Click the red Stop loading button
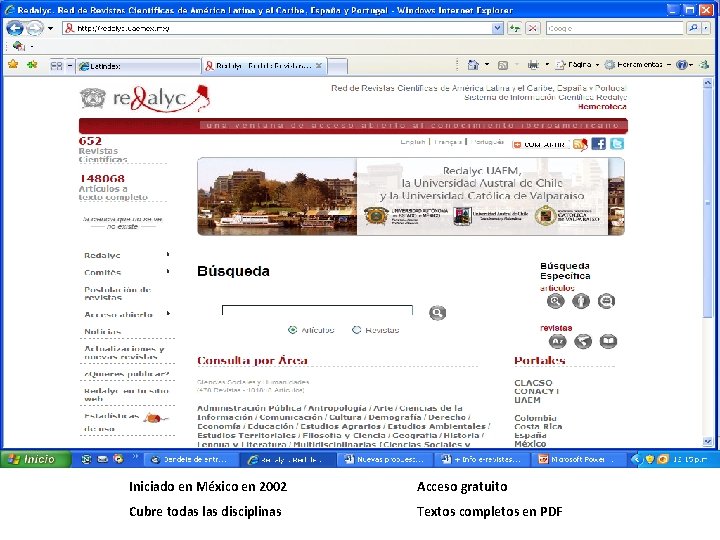This screenshot has width=720, height=540. [x=532, y=28]
